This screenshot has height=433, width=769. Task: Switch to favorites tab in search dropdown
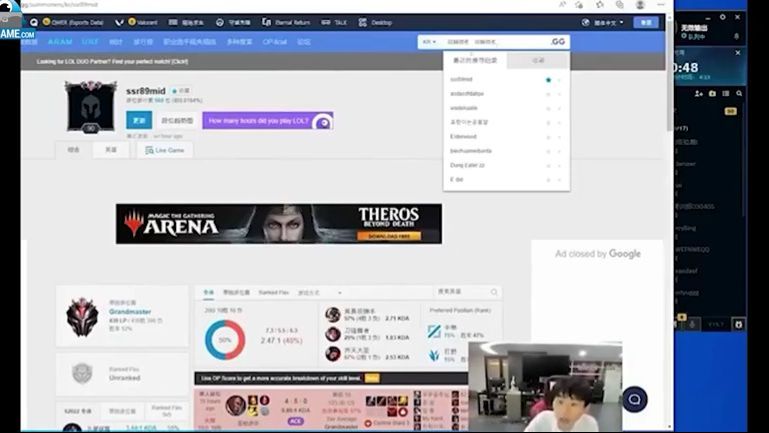pyautogui.click(x=538, y=60)
